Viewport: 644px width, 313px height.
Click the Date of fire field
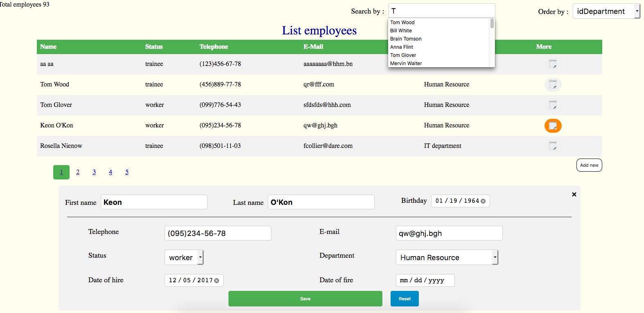click(425, 280)
